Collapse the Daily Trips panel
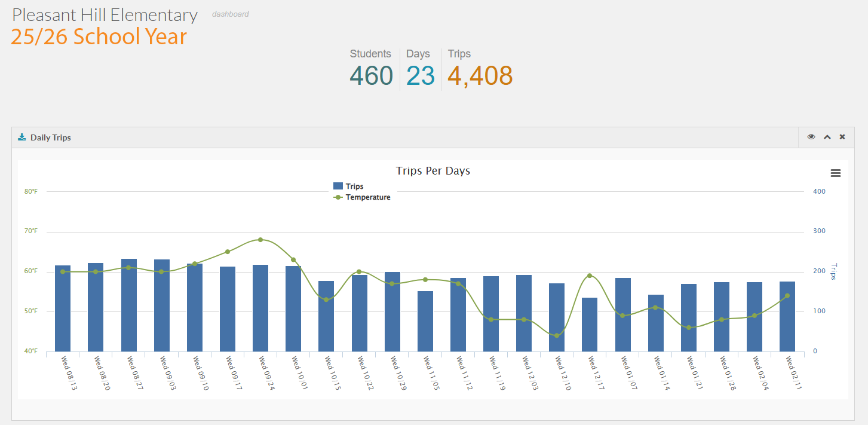This screenshot has width=868, height=425. click(x=827, y=137)
